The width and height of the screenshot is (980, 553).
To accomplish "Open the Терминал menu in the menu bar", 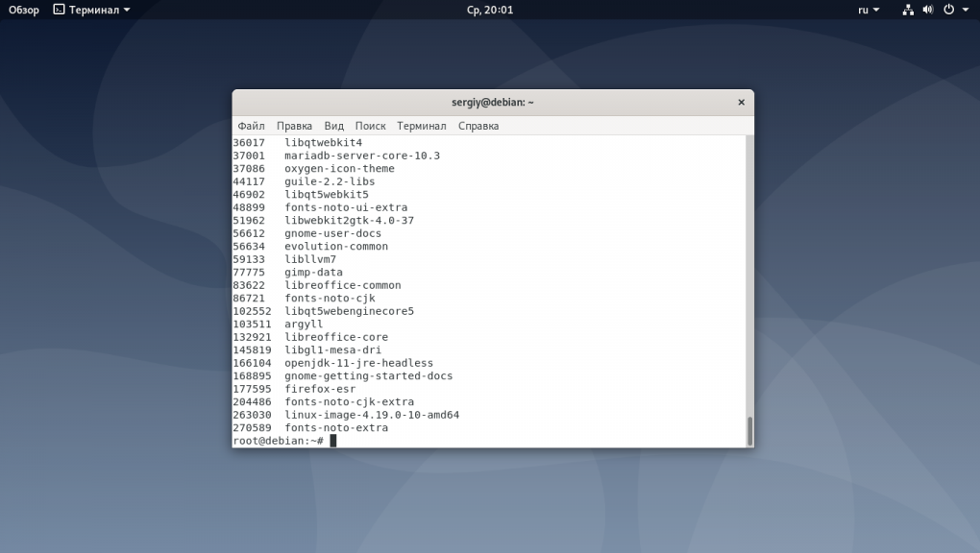I will pyautogui.click(x=421, y=126).
